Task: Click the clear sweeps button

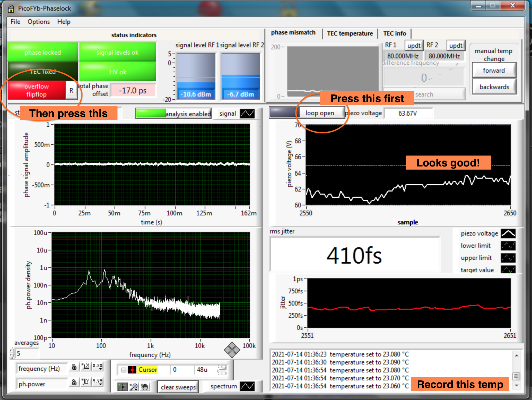Action: tap(178, 387)
